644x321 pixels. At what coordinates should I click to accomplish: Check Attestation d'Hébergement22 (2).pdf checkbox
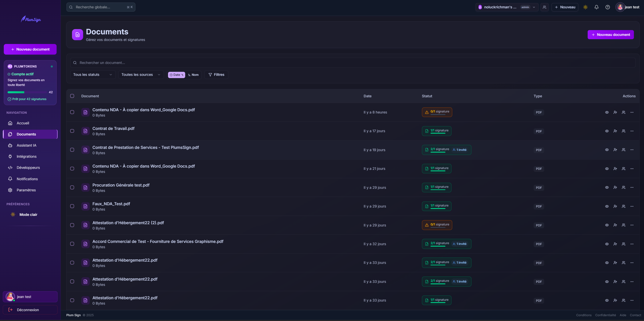[x=72, y=225]
